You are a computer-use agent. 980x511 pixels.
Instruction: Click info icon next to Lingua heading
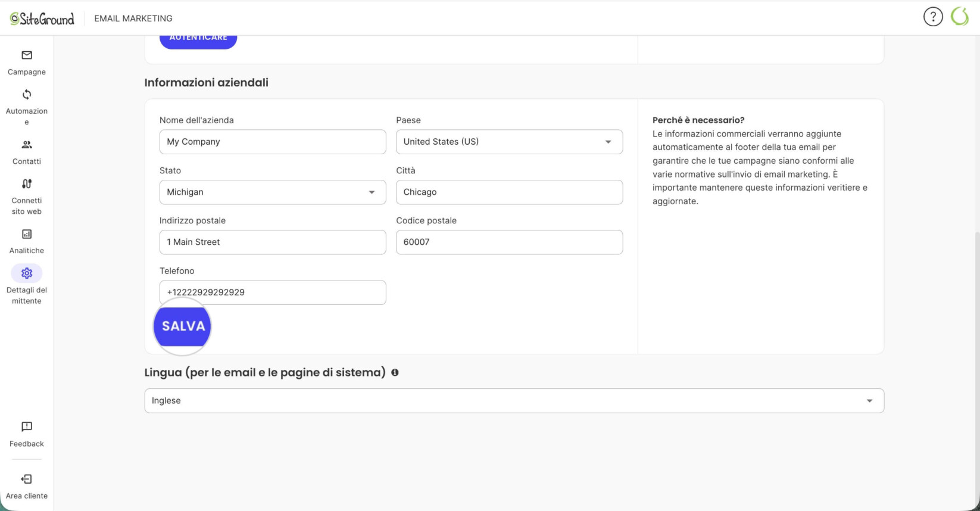395,372
